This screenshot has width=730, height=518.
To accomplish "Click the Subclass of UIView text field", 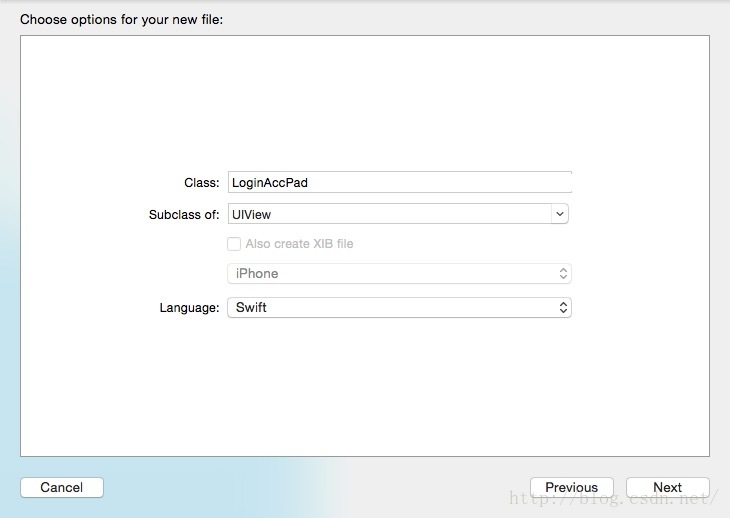I will click(x=390, y=214).
